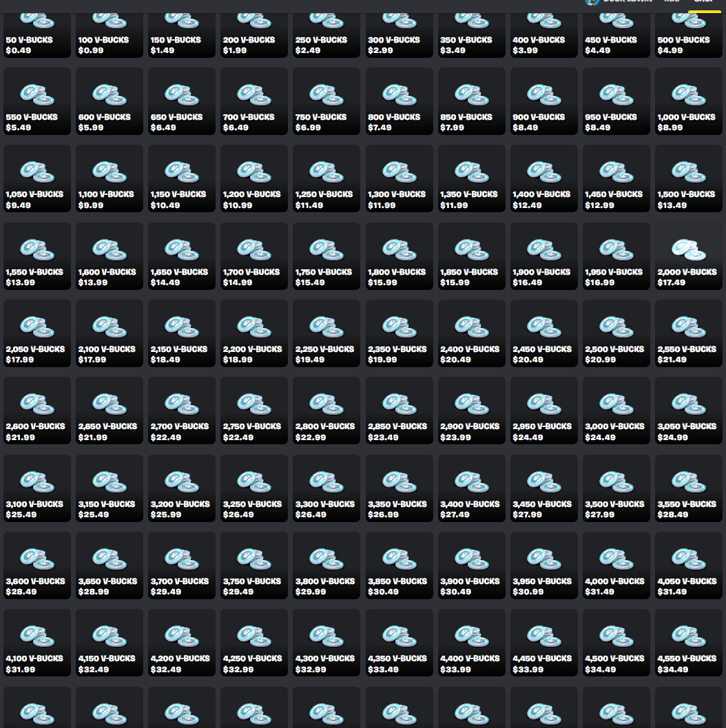Click the "3,250 V-BUCKS" label
The width and height of the screenshot is (726, 728).
(x=252, y=503)
